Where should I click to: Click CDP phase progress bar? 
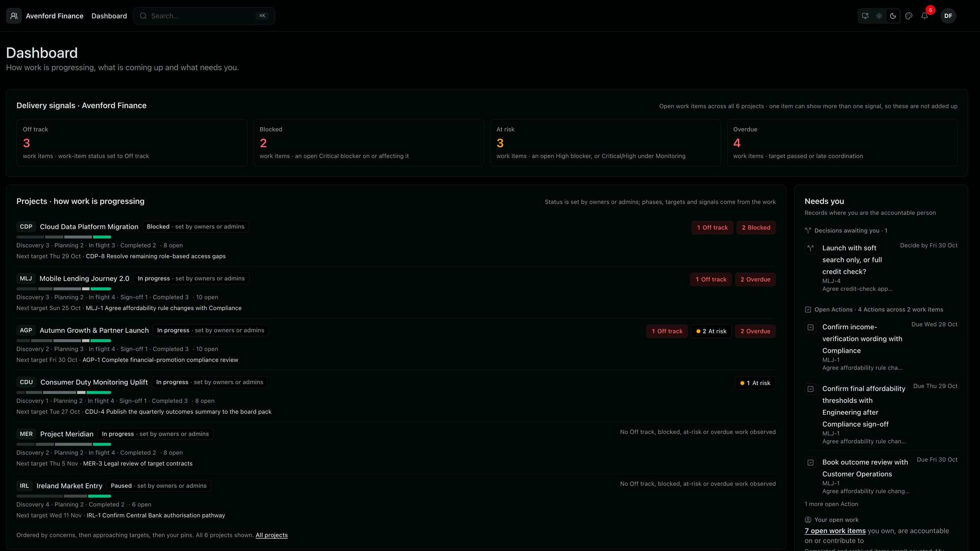(x=64, y=237)
